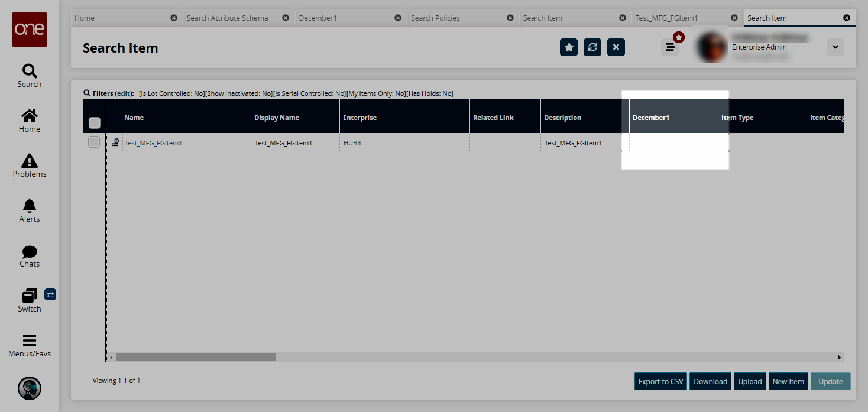Click the Item Type column header
The width and height of the screenshot is (868, 412).
pyautogui.click(x=763, y=118)
